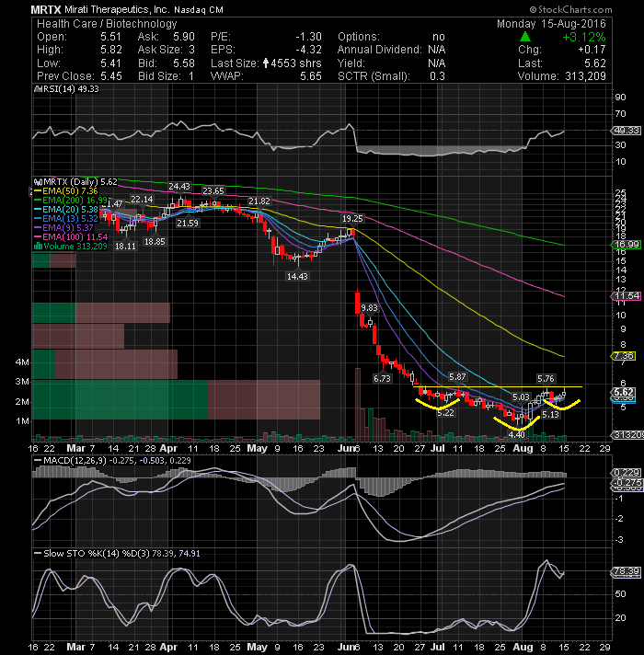Screen dimensions: 644x655
Task: Click the +3.12% percent change value
Action: tap(583, 37)
